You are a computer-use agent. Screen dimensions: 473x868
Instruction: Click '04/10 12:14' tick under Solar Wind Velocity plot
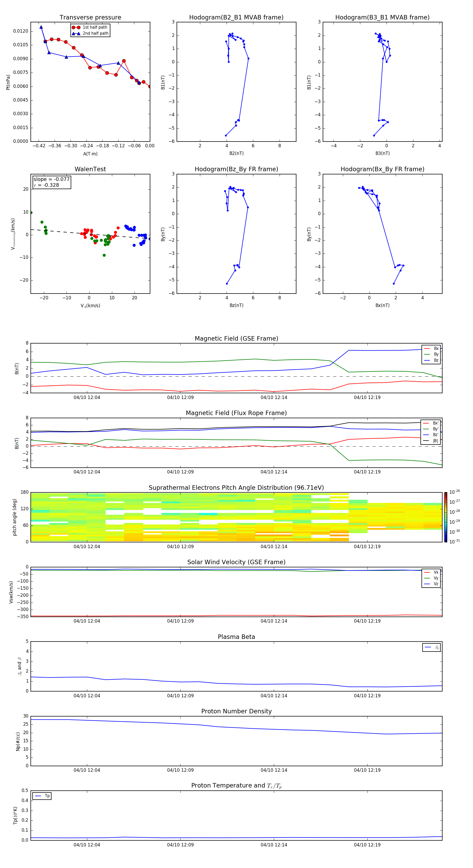[x=274, y=621]
